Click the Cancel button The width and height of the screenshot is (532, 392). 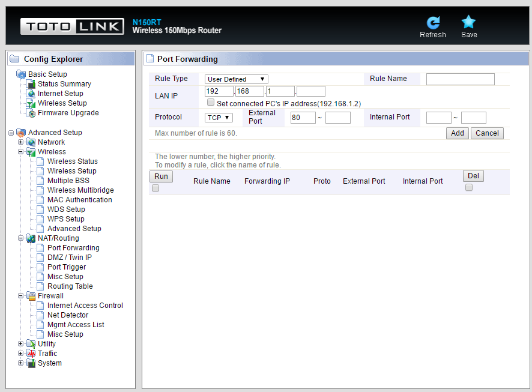click(487, 133)
